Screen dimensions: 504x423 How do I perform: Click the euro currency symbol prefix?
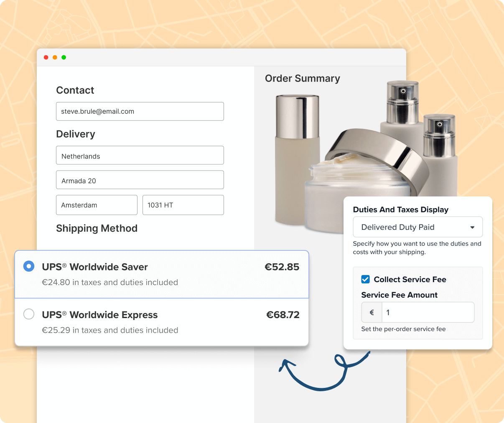pos(372,312)
